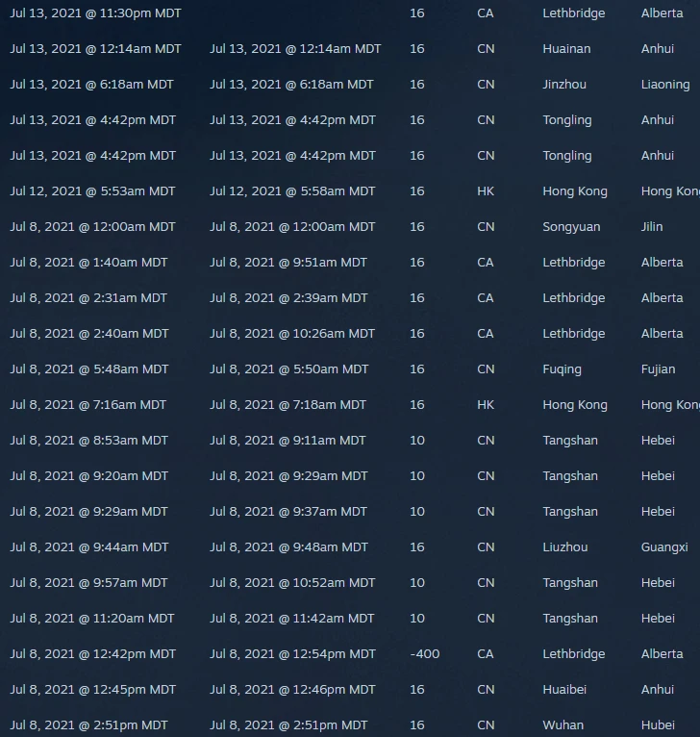
Task: Select 'Jul 8, 2021 @ 9:11am MDT' timestamp
Action: (x=287, y=441)
